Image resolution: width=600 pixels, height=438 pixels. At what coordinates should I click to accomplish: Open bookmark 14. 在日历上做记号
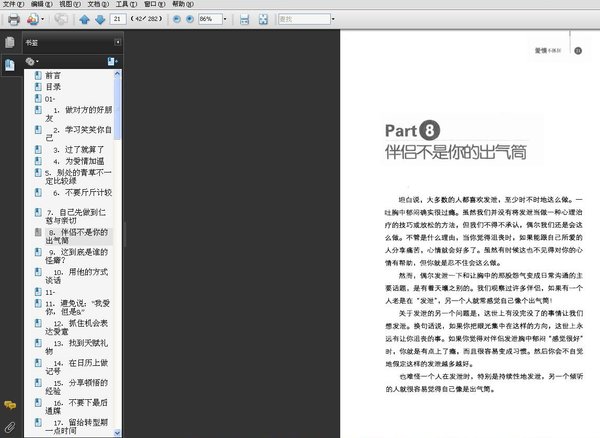click(77, 367)
